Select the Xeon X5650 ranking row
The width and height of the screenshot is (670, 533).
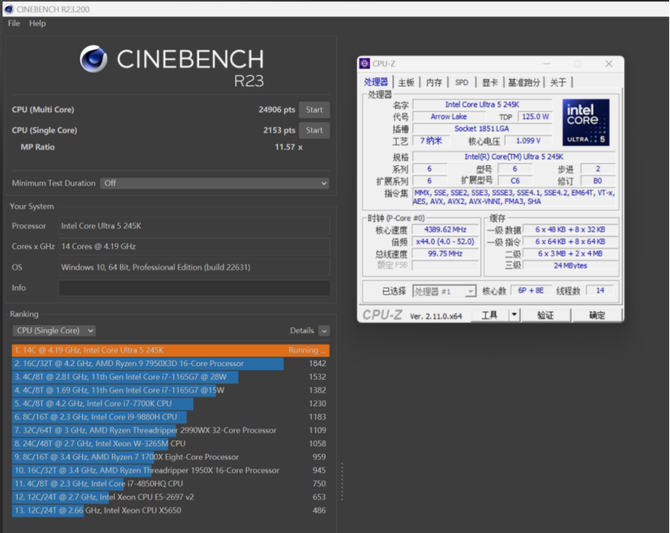(170, 510)
